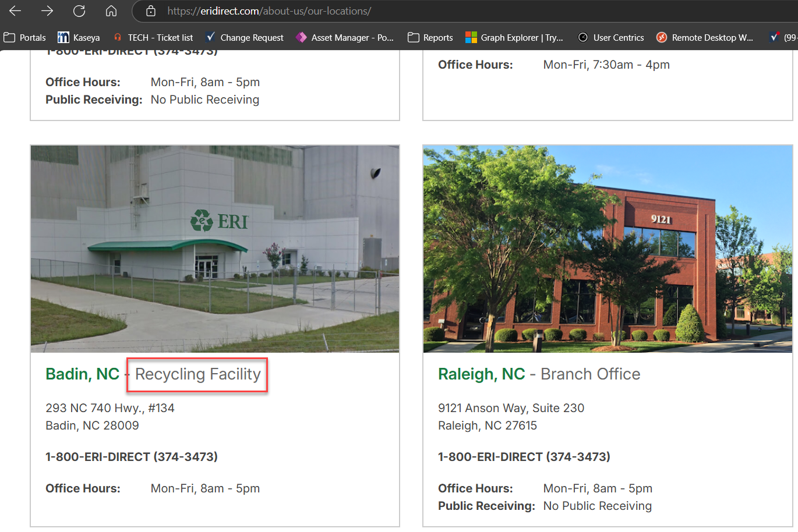
Task: Click the Raleigh, NC 27615 address line
Action: pos(488,425)
